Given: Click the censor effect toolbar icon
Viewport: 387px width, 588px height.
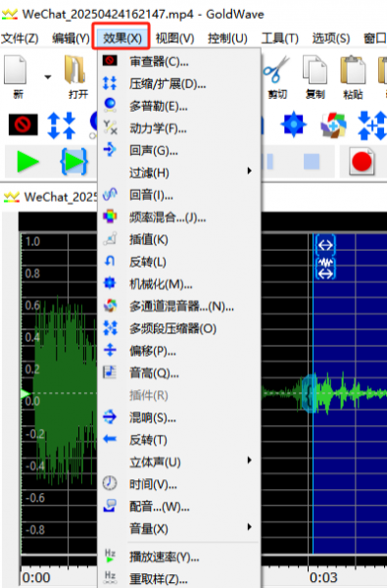Looking at the screenshot, I should 23,124.
